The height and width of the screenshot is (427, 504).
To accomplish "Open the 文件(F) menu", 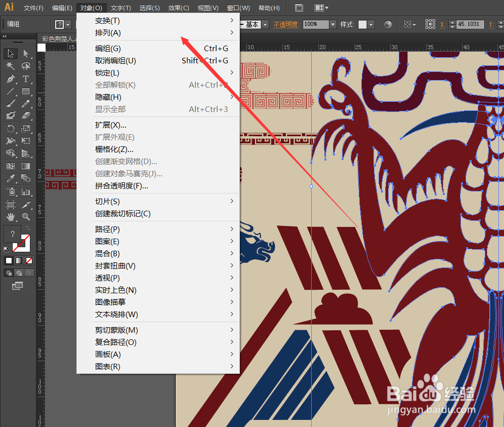I will 33,8.
